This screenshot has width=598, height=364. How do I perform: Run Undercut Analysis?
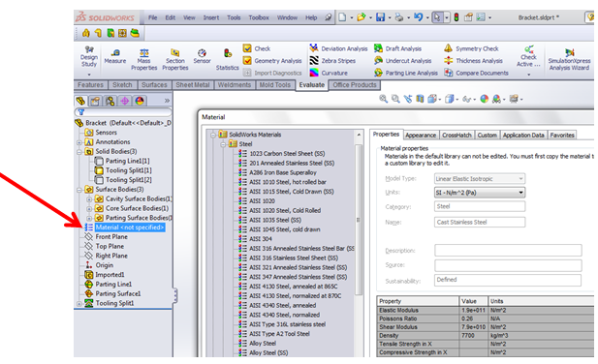pos(403,61)
